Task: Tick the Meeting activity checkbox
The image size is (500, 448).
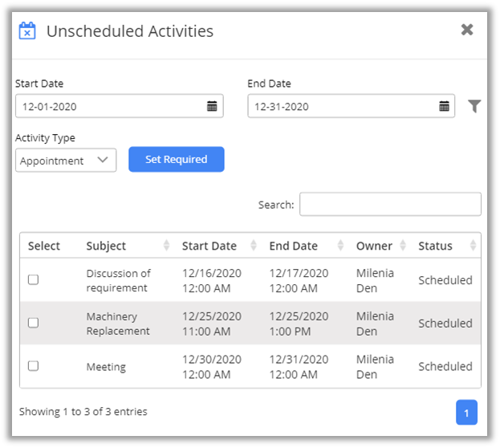Action: point(33,366)
